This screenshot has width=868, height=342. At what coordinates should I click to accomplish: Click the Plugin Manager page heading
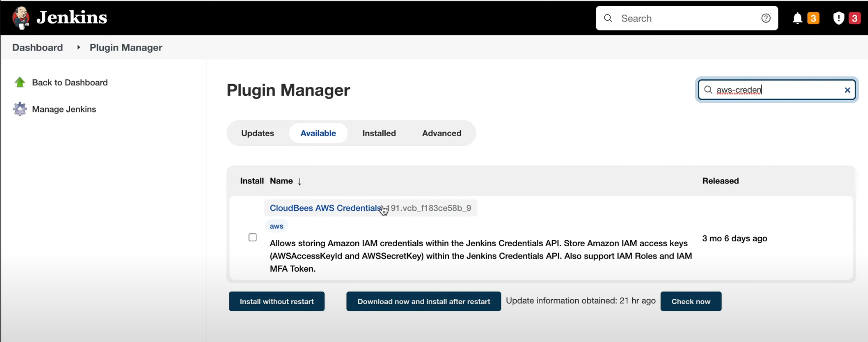click(x=288, y=90)
